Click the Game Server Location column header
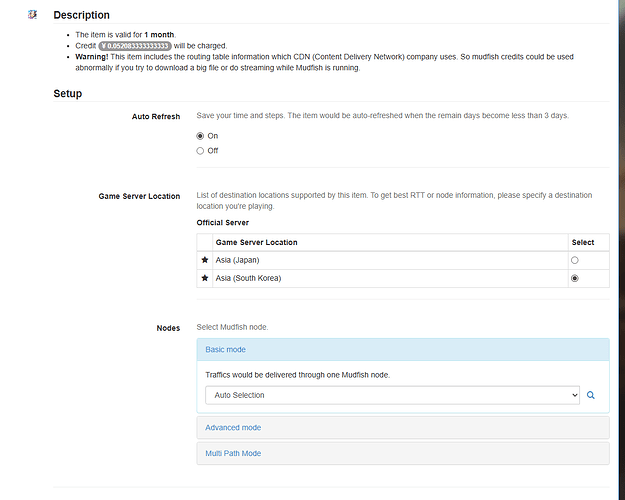 coord(256,242)
